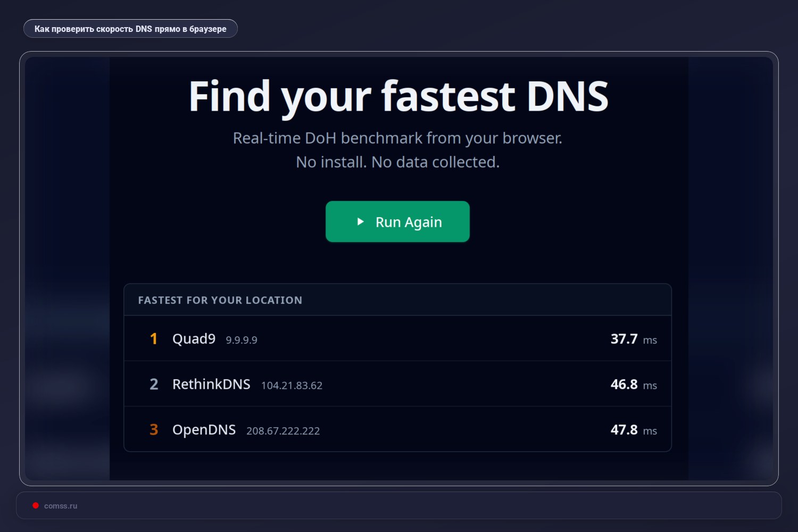Screen dimensions: 798x532
Task: Click the FASTEST FOR YOUR LOCATION header
Action: pyautogui.click(x=220, y=300)
